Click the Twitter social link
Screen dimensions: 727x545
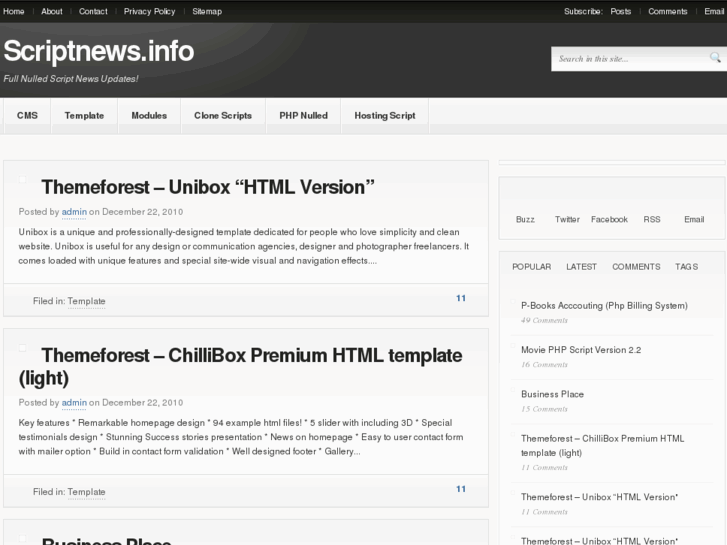coord(567,219)
